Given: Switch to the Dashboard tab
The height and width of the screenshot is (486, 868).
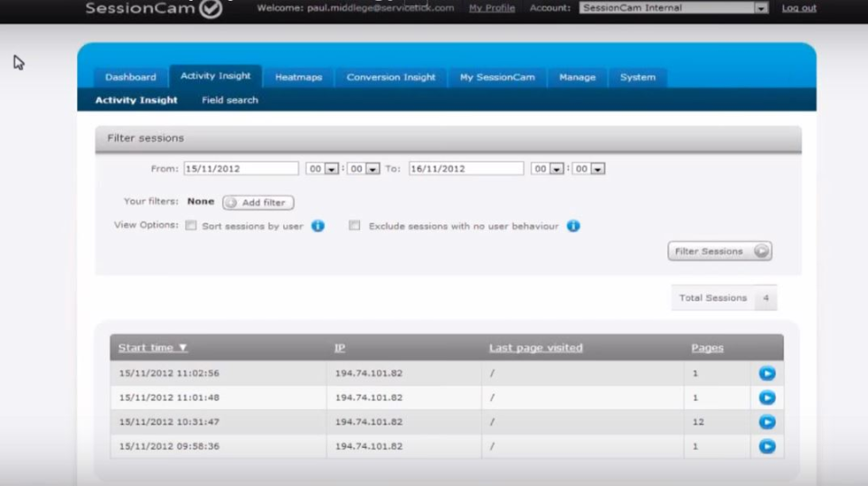Looking at the screenshot, I should (x=130, y=78).
